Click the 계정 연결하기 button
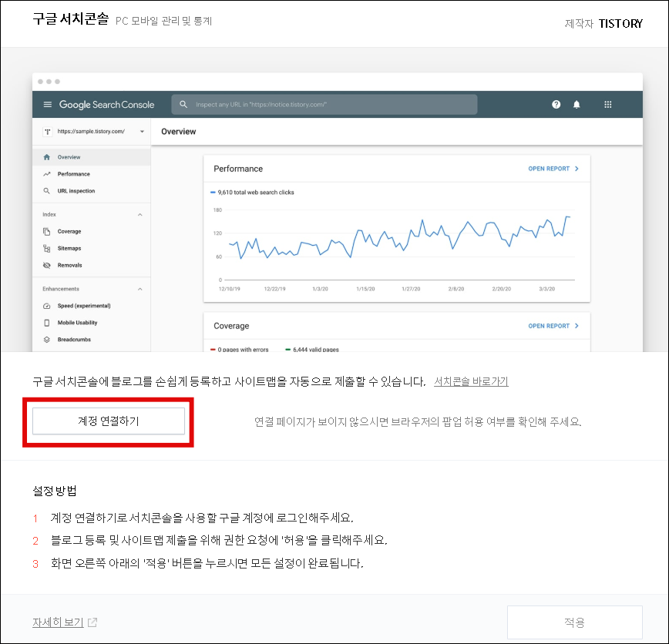This screenshot has width=669, height=644. 109,421
